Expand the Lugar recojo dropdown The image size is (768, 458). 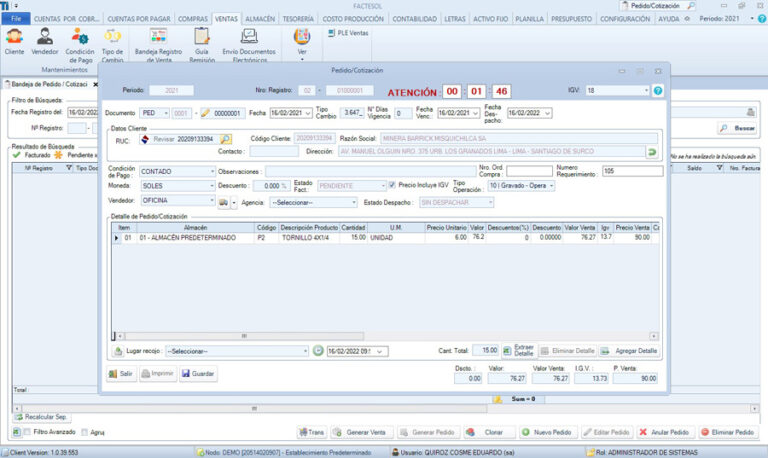pos(305,351)
